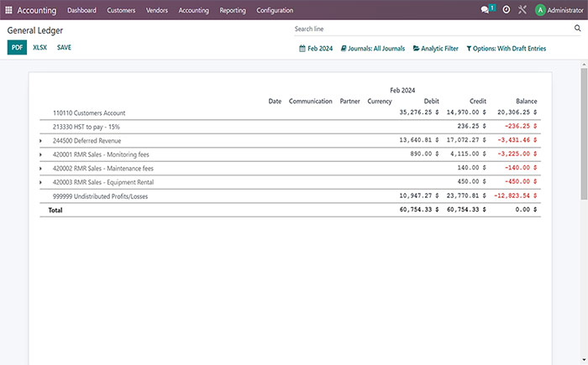Click the 213330 HST to pay - 15% row
The width and height of the screenshot is (588, 365).
tap(291, 127)
